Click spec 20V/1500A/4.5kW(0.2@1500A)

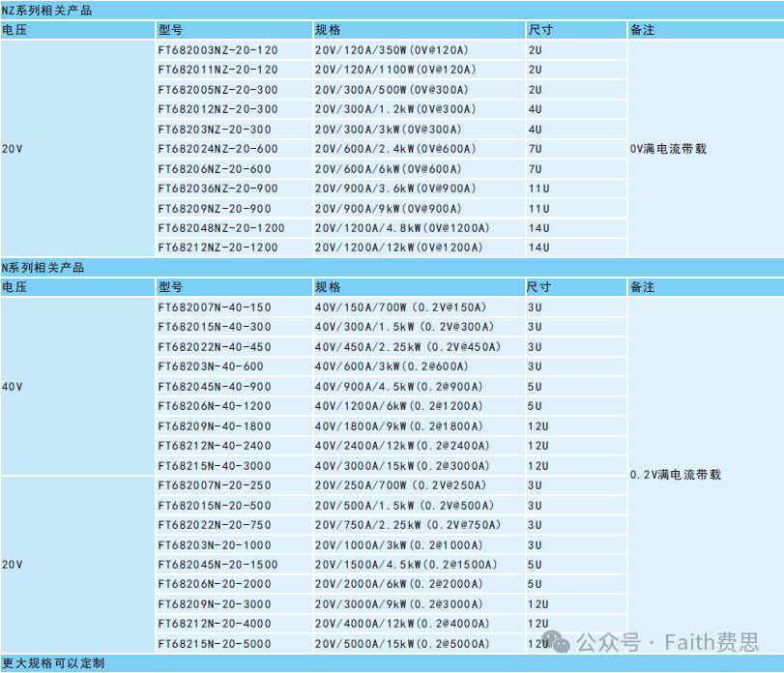click(x=405, y=565)
